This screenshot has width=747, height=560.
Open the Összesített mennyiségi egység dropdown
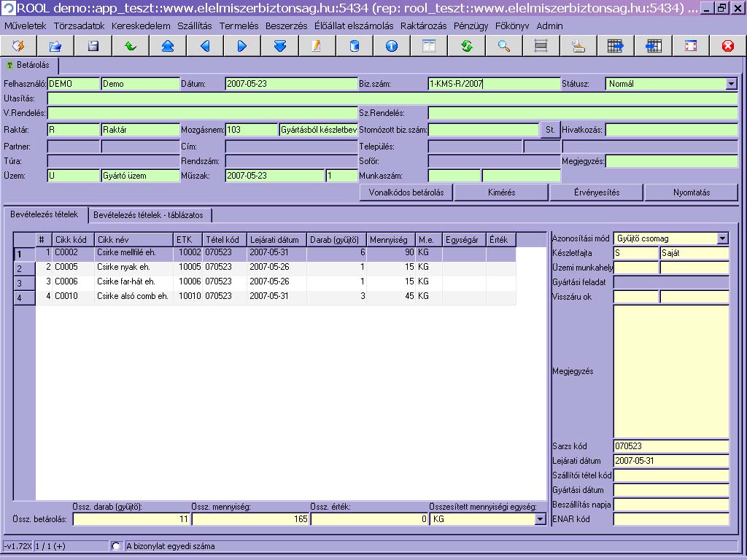(540, 519)
